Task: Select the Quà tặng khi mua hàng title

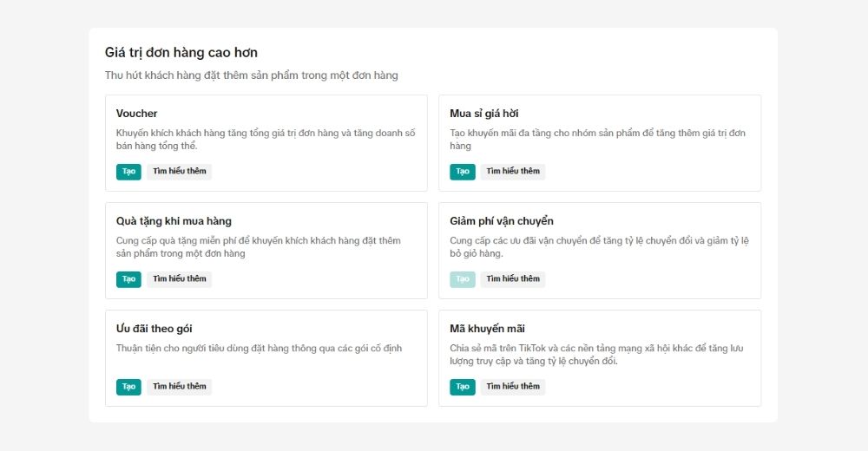Action: (x=174, y=221)
